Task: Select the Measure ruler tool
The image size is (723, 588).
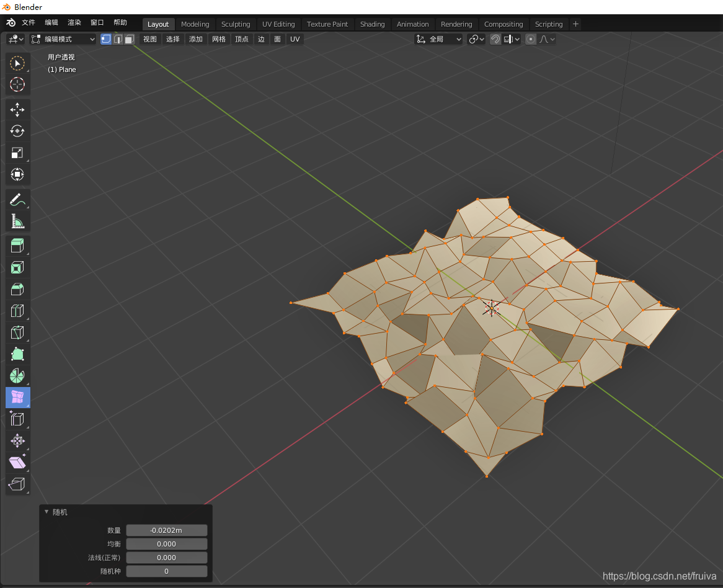Action: pyautogui.click(x=17, y=221)
